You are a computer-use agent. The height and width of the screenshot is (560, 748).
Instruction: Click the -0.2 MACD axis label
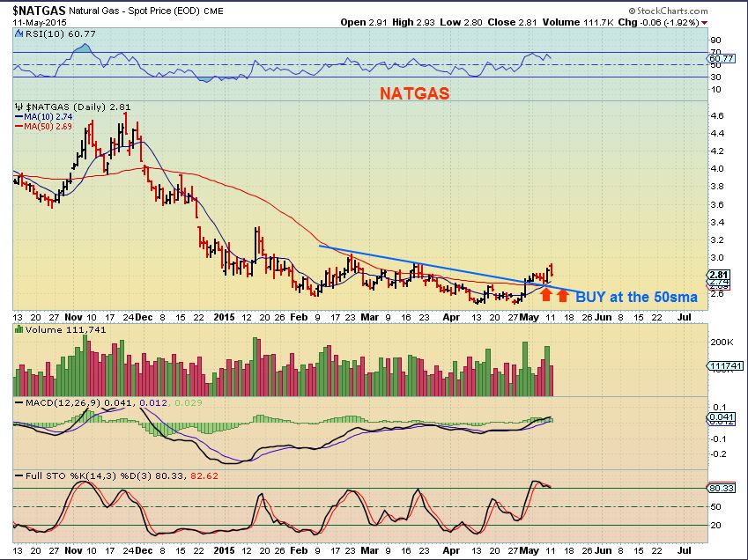pos(719,453)
